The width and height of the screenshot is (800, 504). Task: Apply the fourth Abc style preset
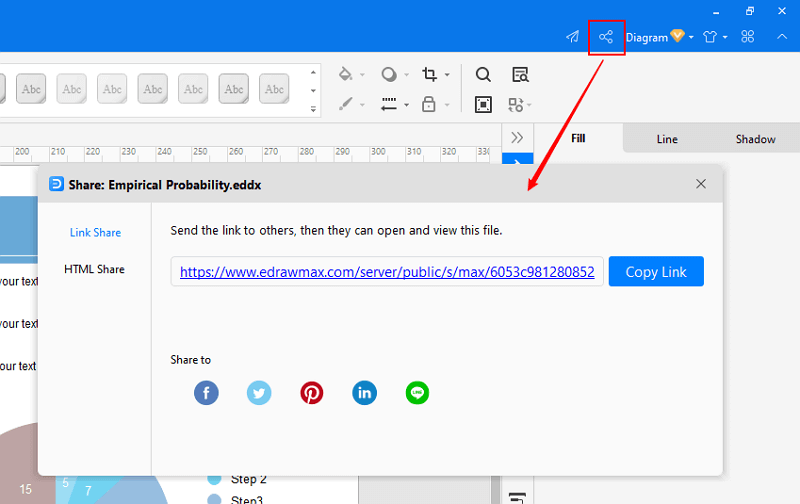[153, 89]
